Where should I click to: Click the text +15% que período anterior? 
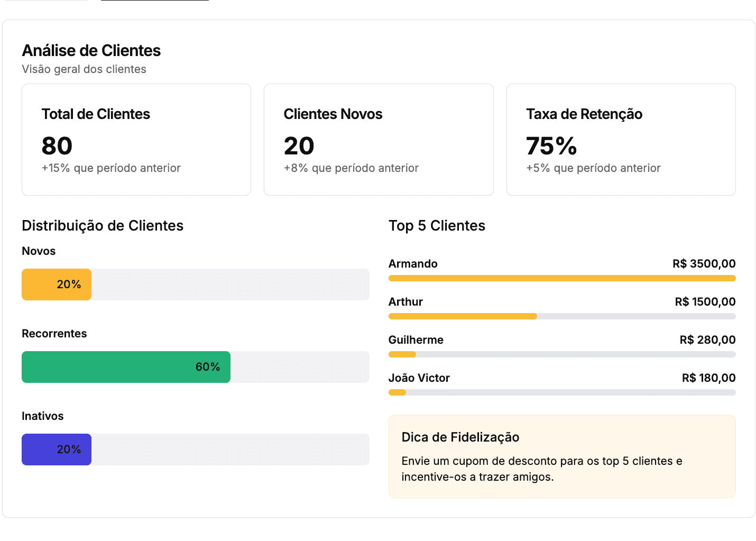coord(111,168)
